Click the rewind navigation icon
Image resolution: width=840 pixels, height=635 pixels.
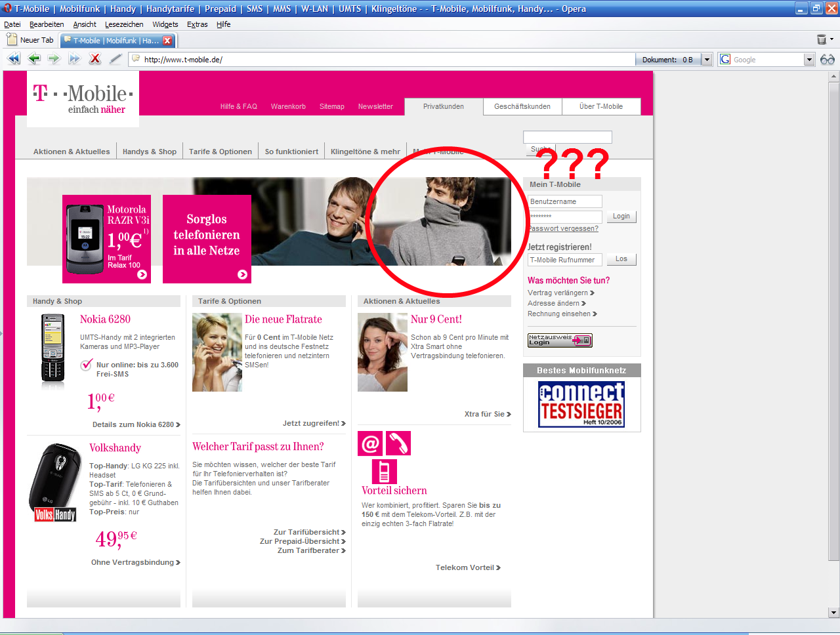[14, 59]
